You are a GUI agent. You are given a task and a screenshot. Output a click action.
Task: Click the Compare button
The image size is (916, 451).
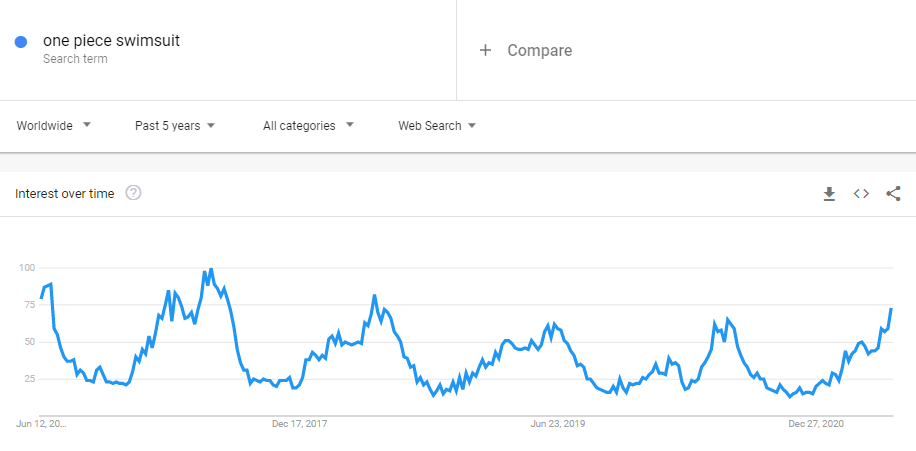(x=526, y=50)
